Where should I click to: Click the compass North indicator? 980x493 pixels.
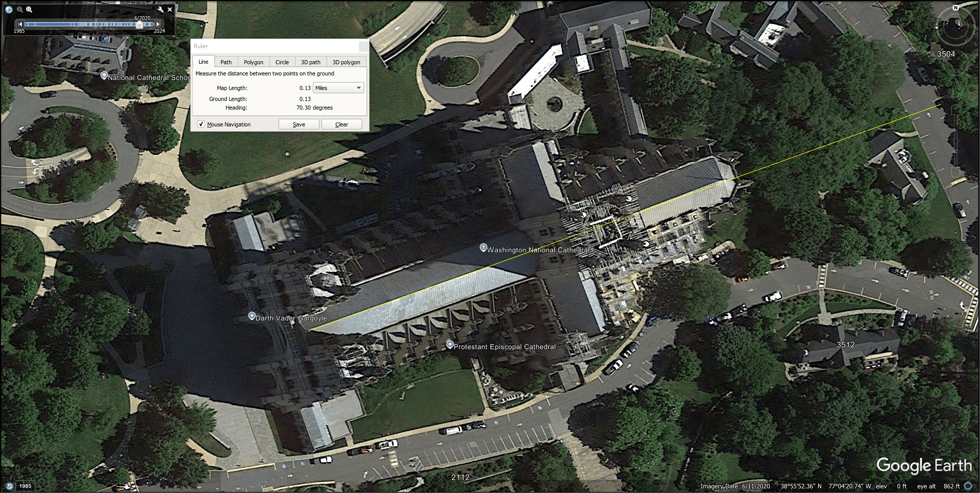pos(955,8)
